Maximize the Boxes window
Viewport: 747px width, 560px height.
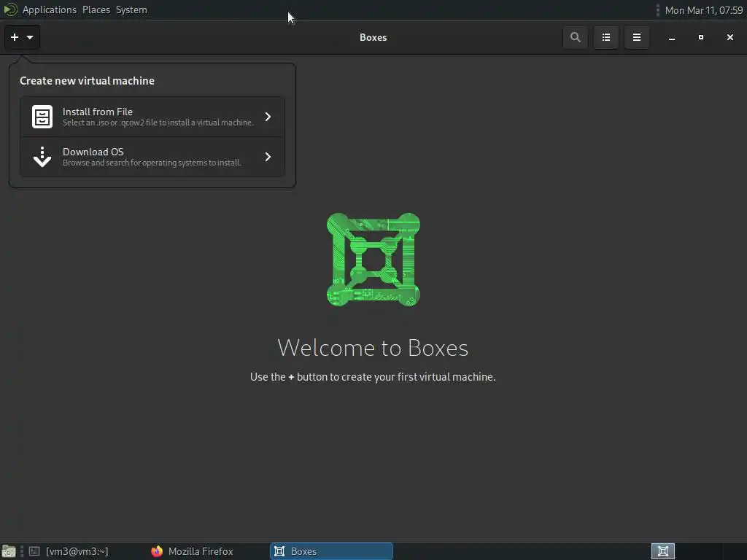[701, 37]
